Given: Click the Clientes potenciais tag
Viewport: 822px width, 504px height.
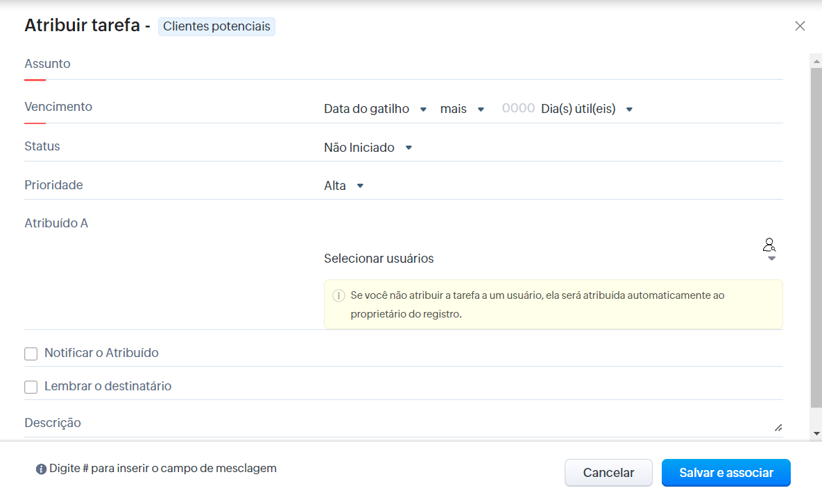Looking at the screenshot, I should tap(216, 26).
